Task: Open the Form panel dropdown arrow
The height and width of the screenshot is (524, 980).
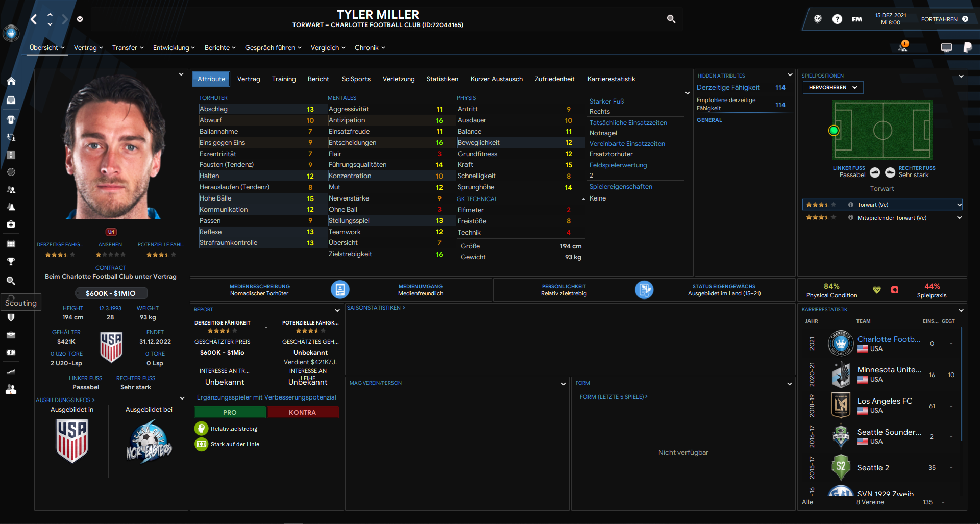Action: [x=790, y=384]
